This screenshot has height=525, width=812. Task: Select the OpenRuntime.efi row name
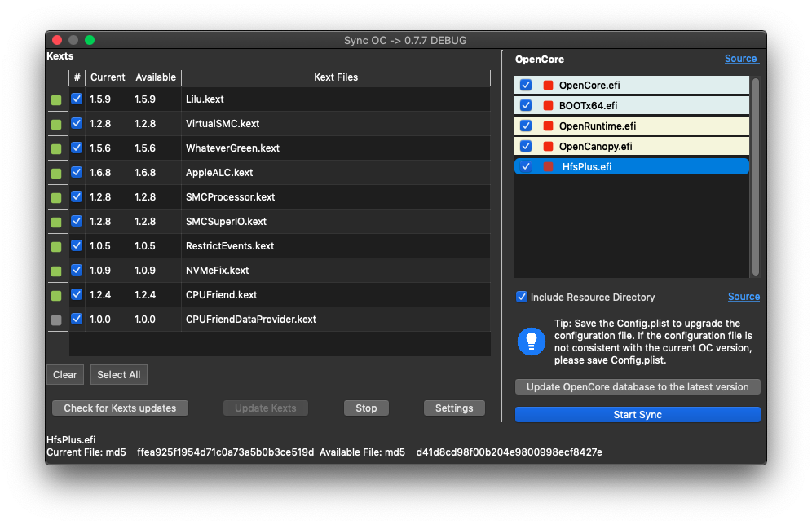(597, 126)
